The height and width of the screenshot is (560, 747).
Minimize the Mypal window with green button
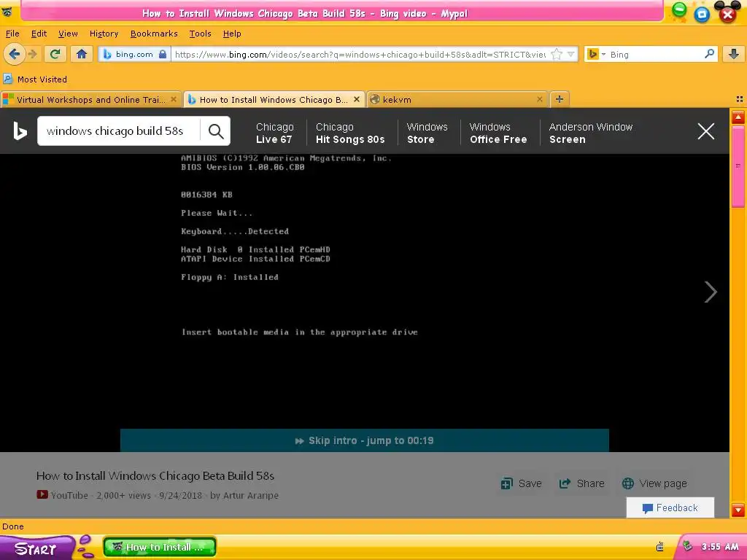coord(679,10)
